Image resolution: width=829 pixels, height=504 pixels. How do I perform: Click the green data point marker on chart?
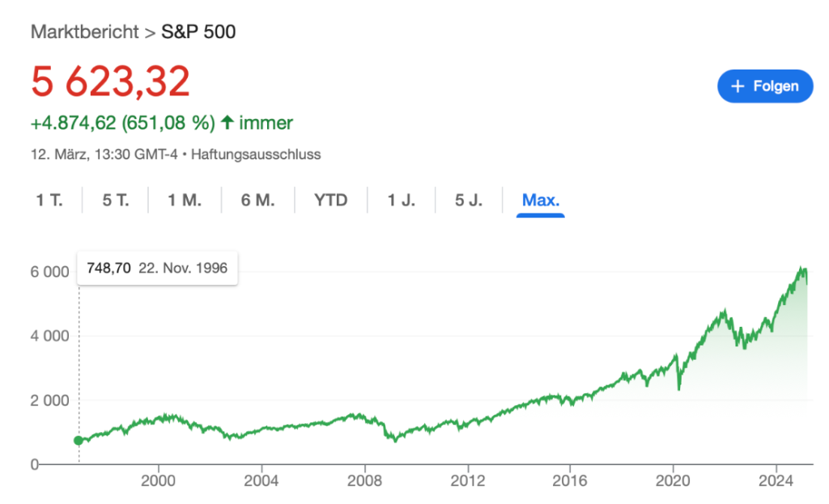click(79, 440)
